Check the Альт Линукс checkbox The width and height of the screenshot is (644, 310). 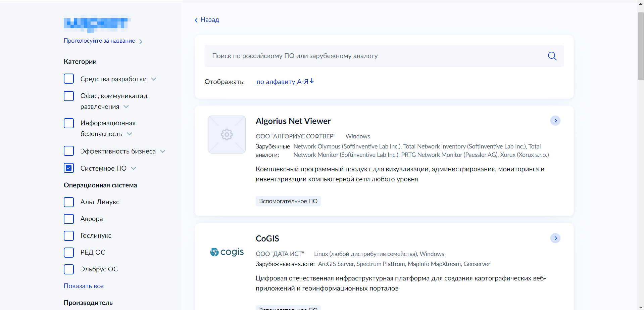(69, 202)
